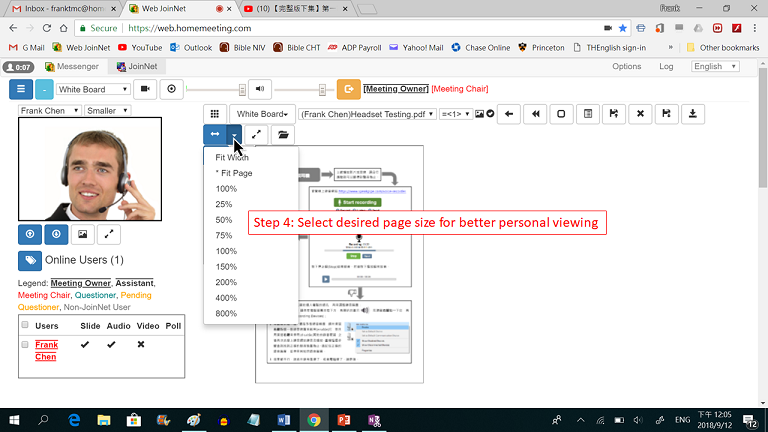Switch to the Messenger tab

pyautogui.click(x=70, y=67)
